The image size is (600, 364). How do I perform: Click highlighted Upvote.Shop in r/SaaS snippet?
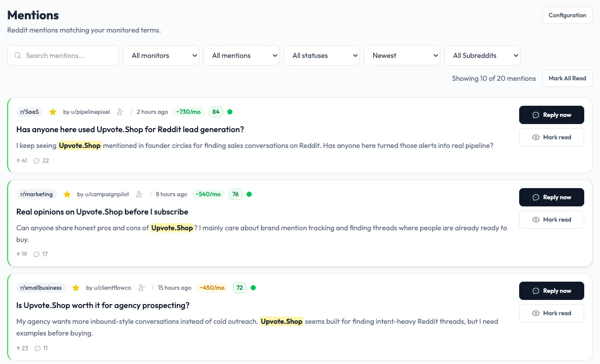point(80,145)
